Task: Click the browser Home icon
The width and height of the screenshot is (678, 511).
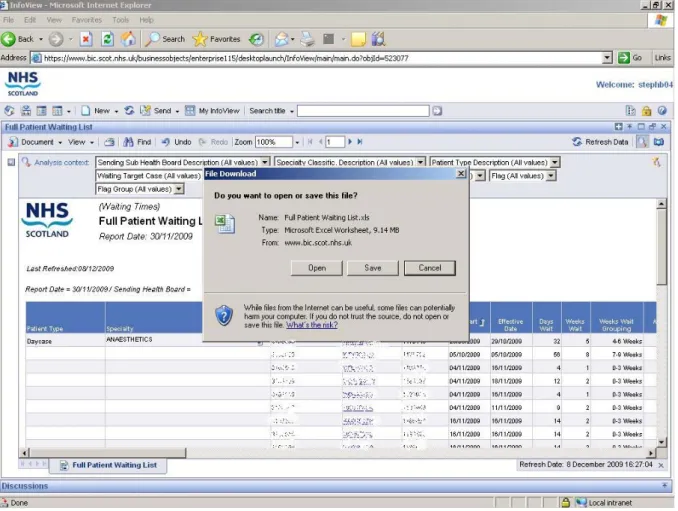Action: click(128, 39)
